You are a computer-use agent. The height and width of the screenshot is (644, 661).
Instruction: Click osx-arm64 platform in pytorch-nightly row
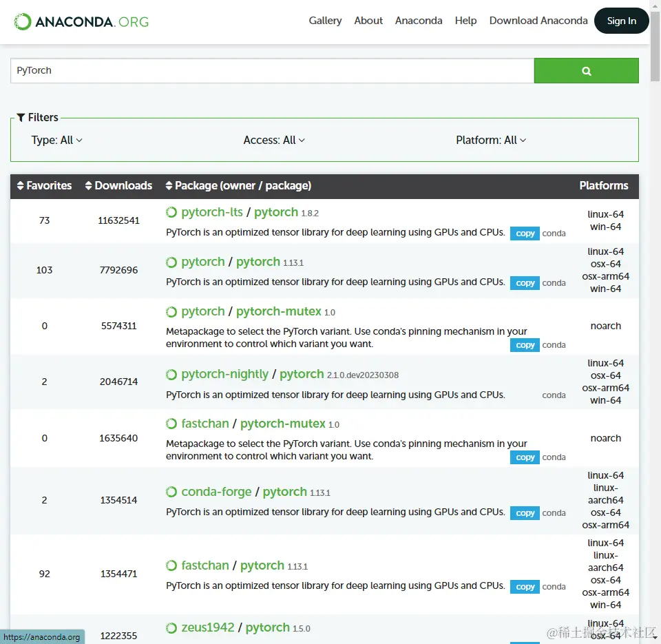(605, 388)
